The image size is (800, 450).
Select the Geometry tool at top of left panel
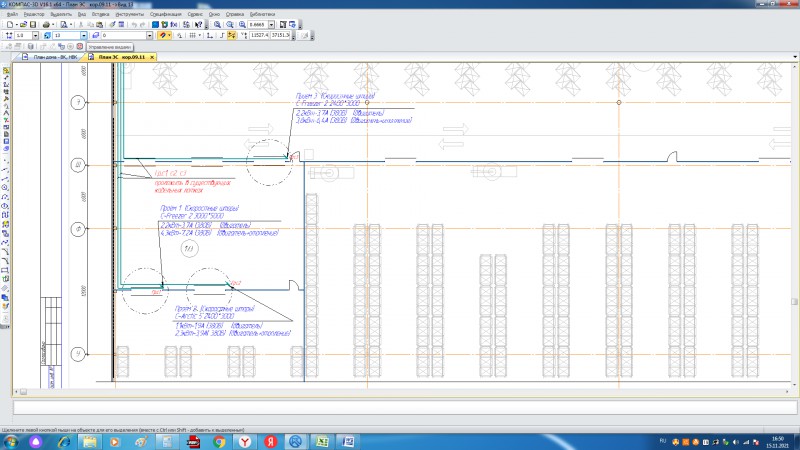(x=6, y=70)
